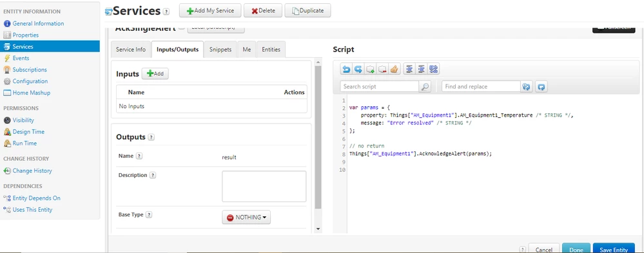Click the Events lightning icon
644x253 pixels.
(x=7, y=58)
